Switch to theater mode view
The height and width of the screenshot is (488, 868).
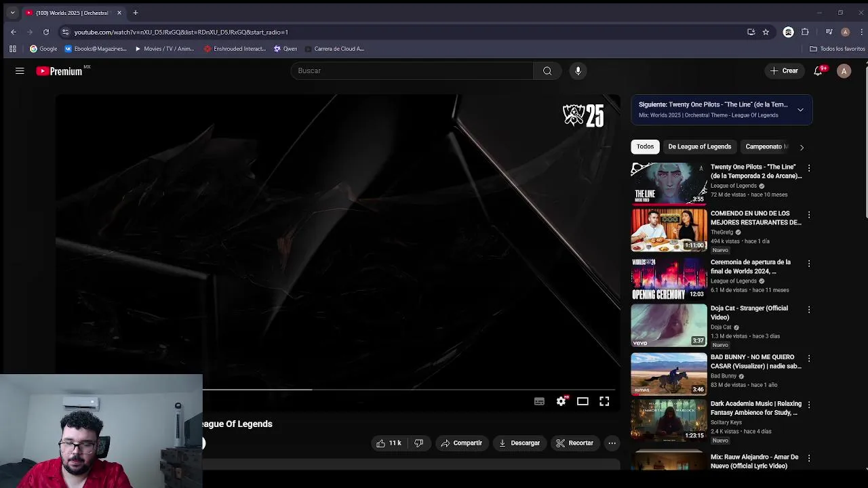point(583,401)
